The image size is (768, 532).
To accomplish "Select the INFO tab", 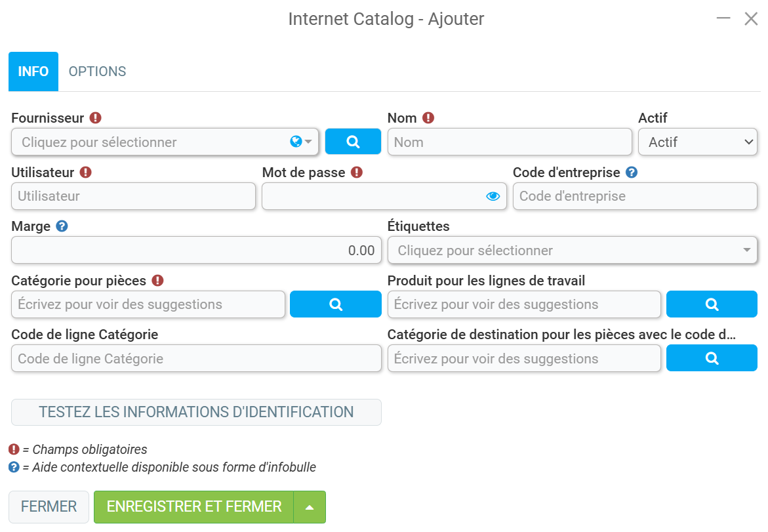I will coord(33,72).
